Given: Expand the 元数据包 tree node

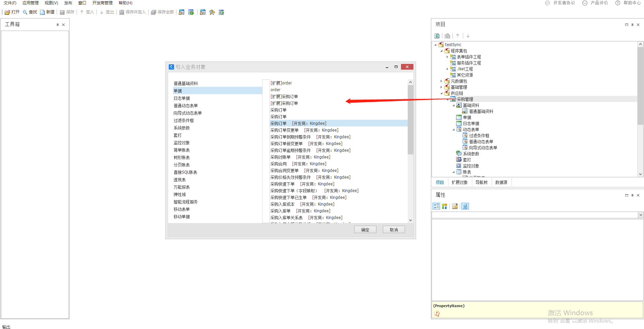Looking at the screenshot, I should 441,81.
